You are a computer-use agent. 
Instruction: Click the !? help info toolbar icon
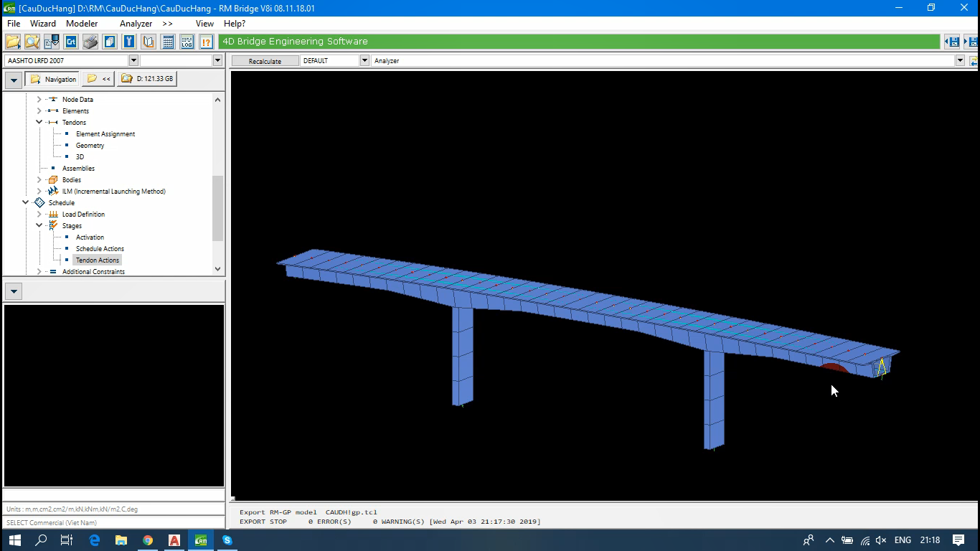click(x=207, y=42)
